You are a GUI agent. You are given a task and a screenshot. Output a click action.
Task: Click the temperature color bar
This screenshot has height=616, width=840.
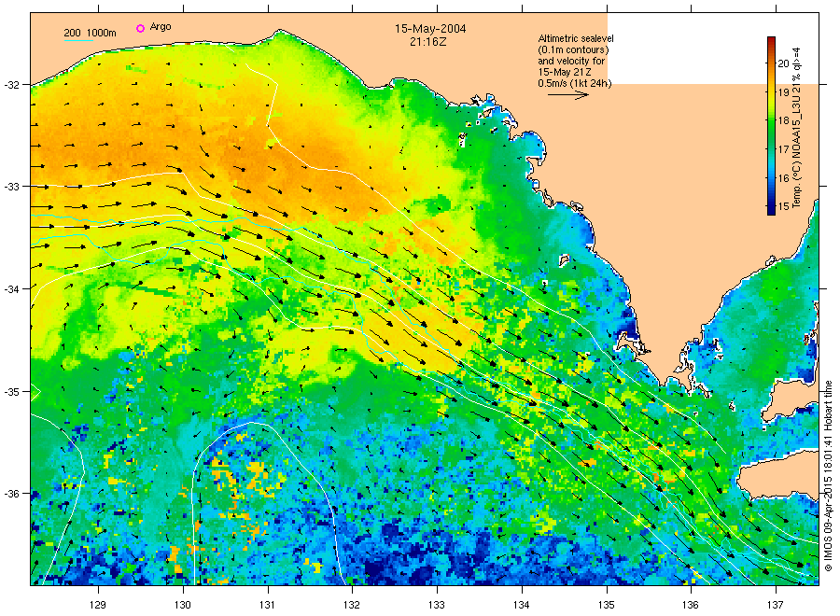coord(771,126)
